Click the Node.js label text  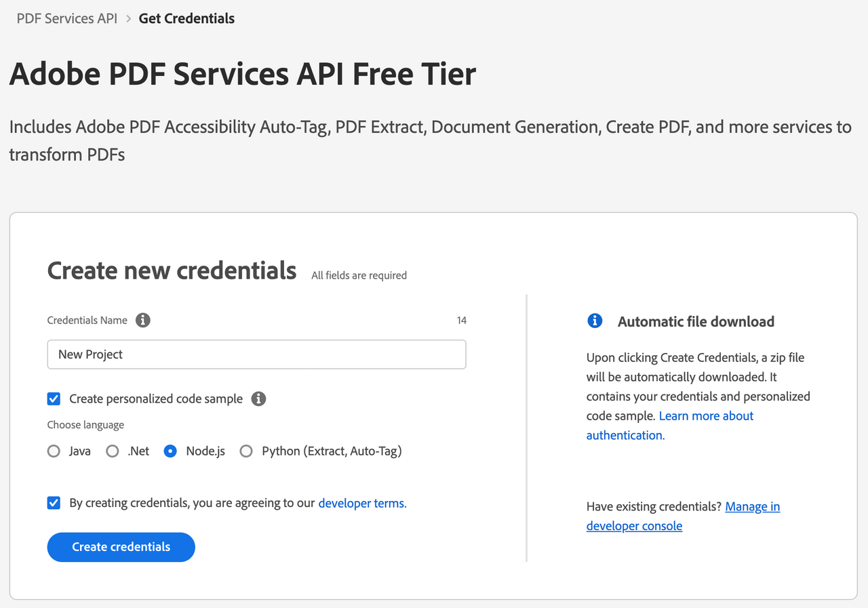[205, 451]
